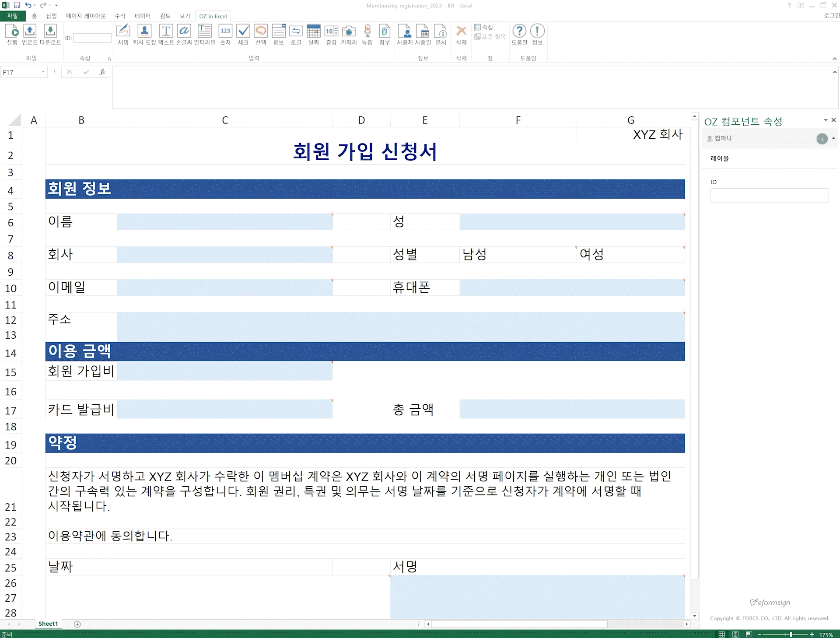Click the Insert Function fx button
Image resolution: width=840 pixels, height=638 pixels.
[x=102, y=72]
